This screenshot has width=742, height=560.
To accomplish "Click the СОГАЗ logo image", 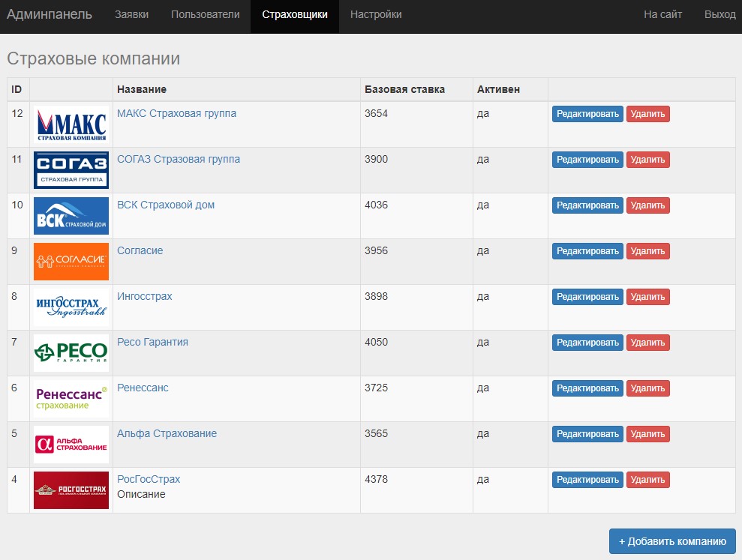I will pyautogui.click(x=71, y=170).
